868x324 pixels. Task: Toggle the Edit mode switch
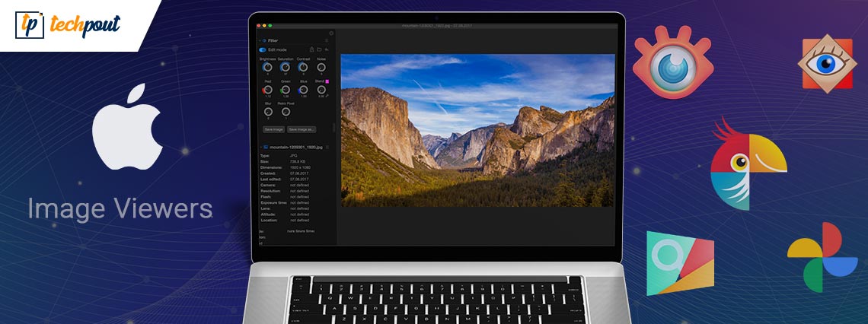click(x=263, y=49)
